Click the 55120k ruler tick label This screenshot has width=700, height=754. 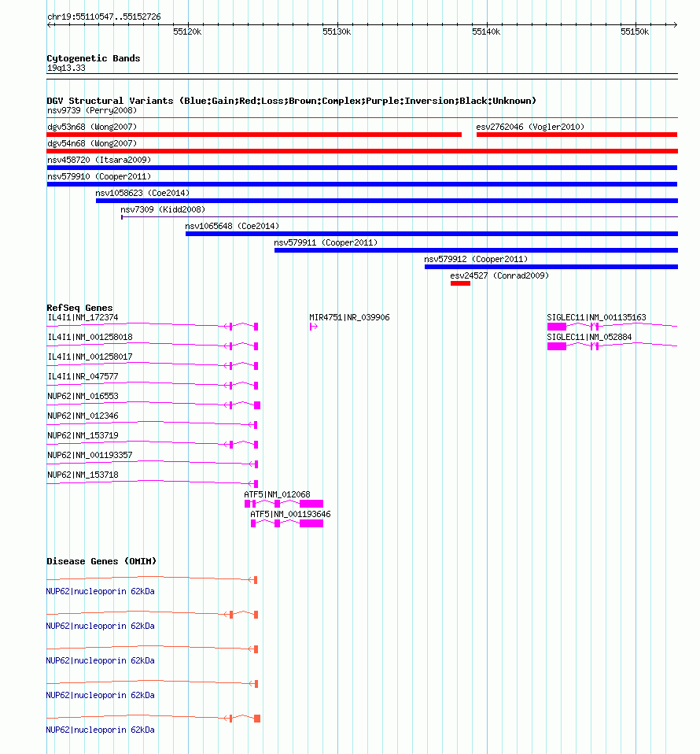[187, 31]
